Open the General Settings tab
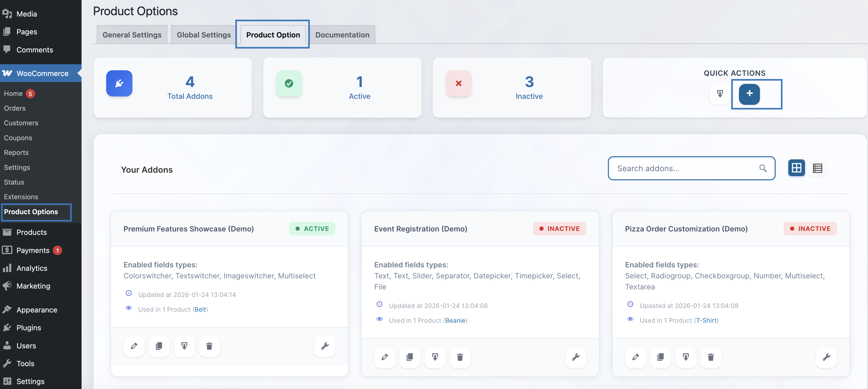 132,35
